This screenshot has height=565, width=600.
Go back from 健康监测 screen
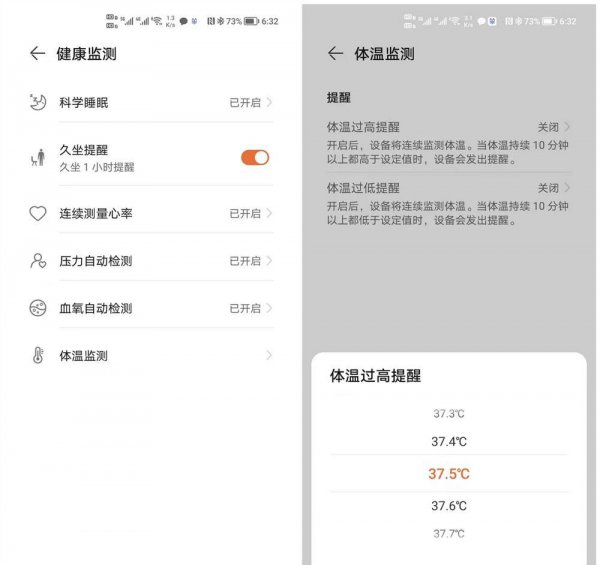[38, 53]
